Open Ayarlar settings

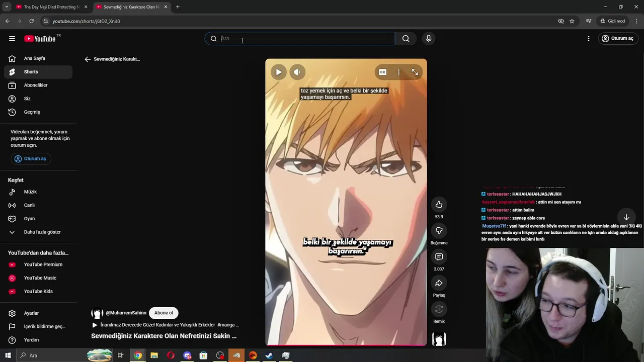click(38, 313)
